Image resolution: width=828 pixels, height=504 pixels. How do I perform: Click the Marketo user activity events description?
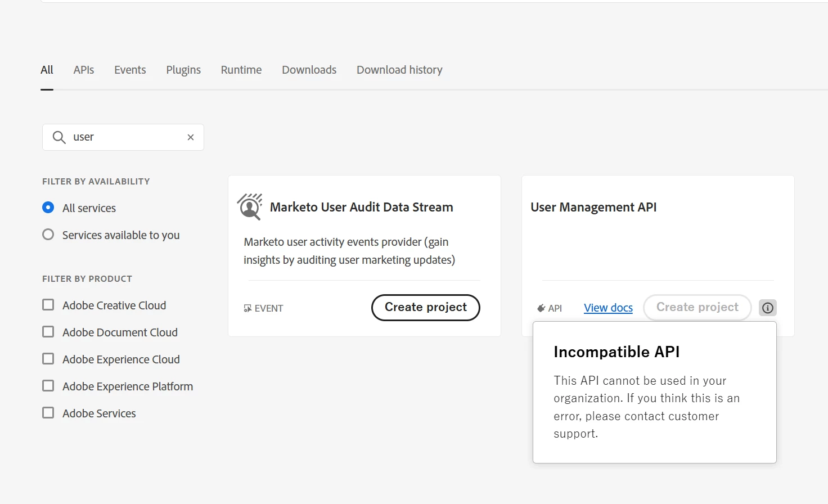coord(349,251)
